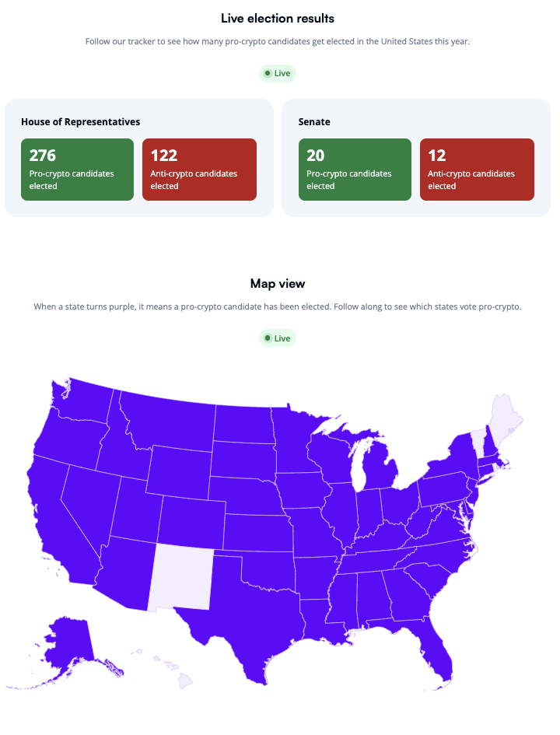The height and width of the screenshot is (735, 560).
Task: Select New Mexico, the unshaded state
Action: (183, 574)
